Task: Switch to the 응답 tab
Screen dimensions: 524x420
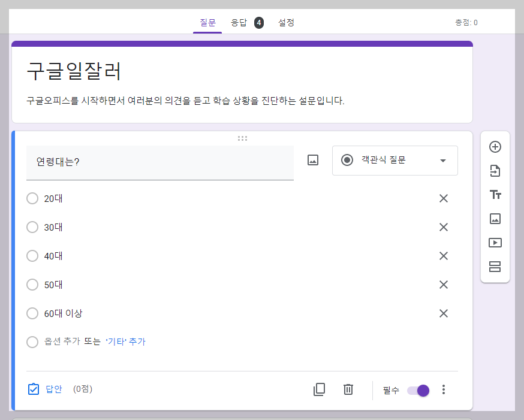Action: [x=239, y=23]
